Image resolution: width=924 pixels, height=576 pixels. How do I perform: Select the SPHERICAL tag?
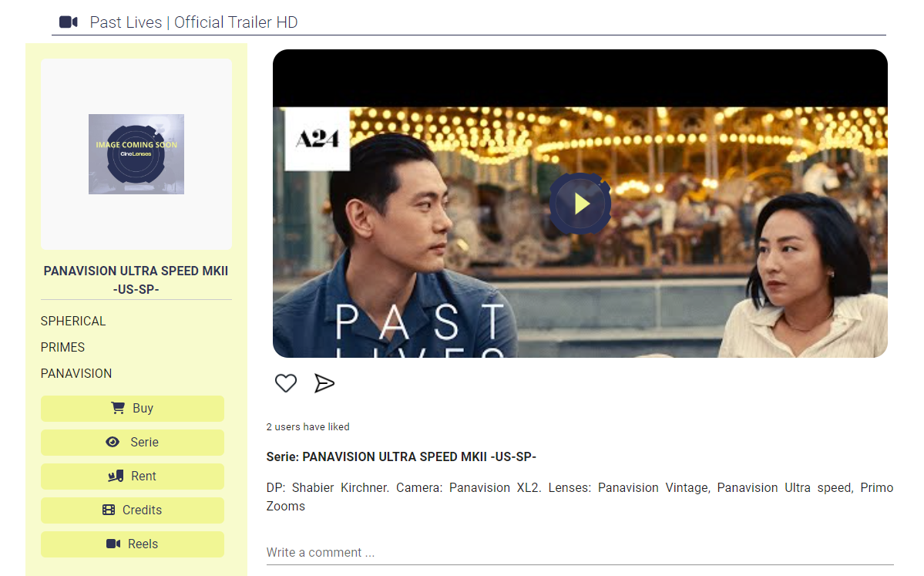[x=73, y=322]
